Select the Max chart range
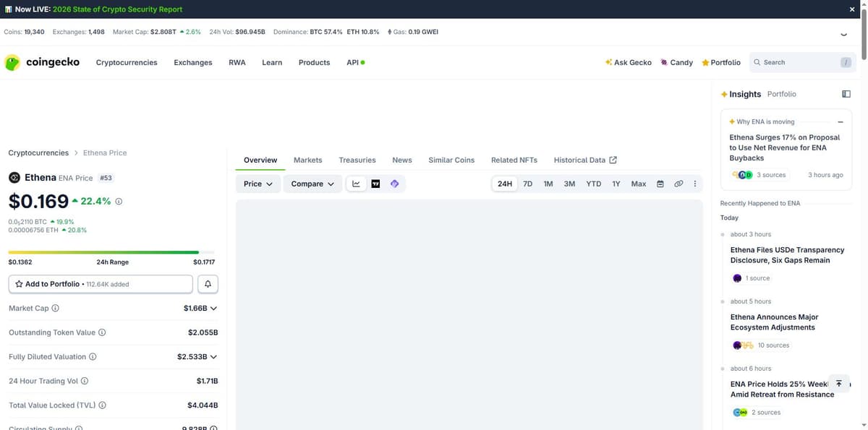 (639, 184)
